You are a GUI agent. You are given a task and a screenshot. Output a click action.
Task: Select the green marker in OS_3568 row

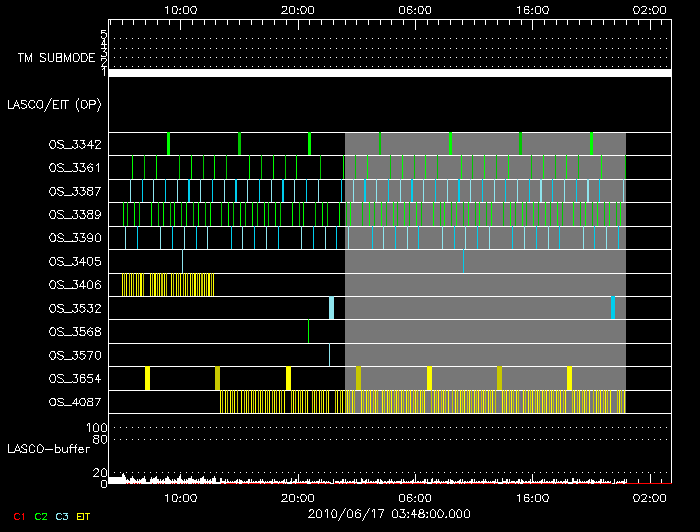pyautogui.click(x=308, y=331)
